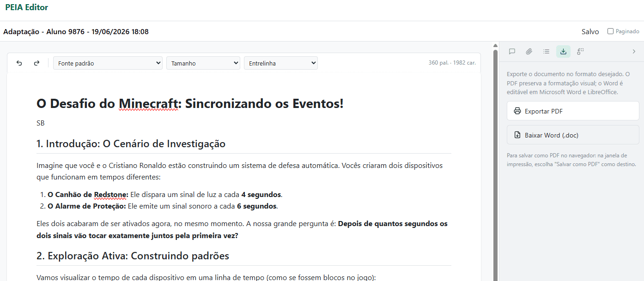
Task: Open the Tamanho size dropdown
Action: coord(203,63)
